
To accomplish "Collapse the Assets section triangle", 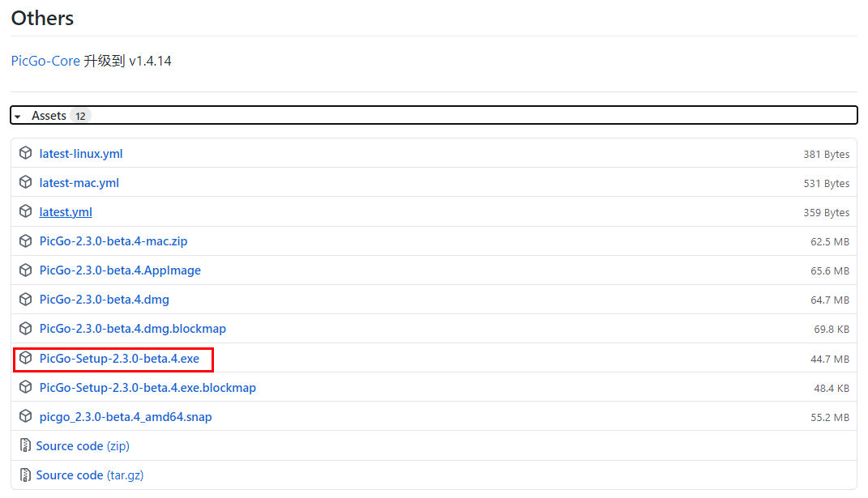I will click(x=18, y=117).
